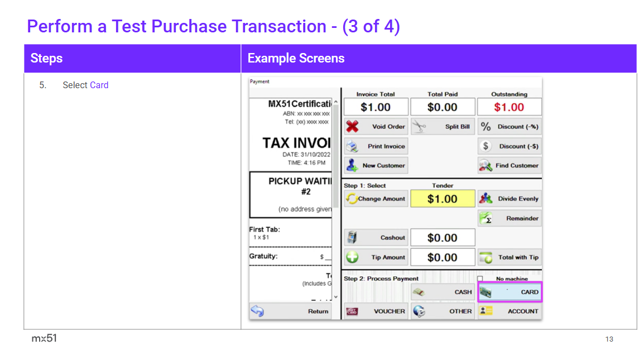Click the scissors Split Bill icon

click(x=419, y=127)
